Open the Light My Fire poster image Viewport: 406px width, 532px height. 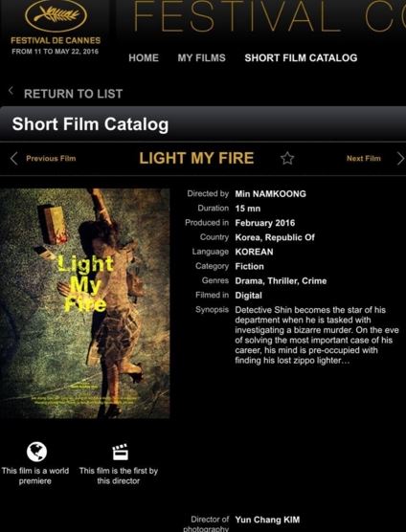click(x=85, y=303)
